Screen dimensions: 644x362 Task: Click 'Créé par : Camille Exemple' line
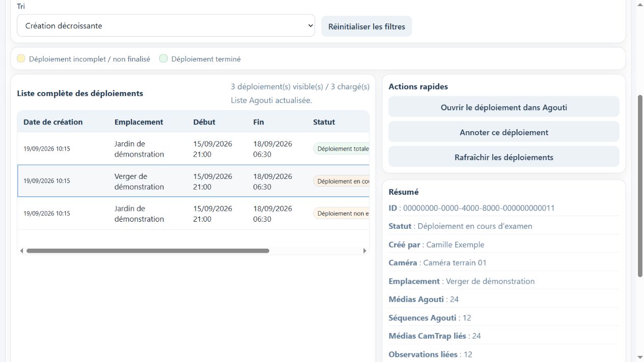436,245
